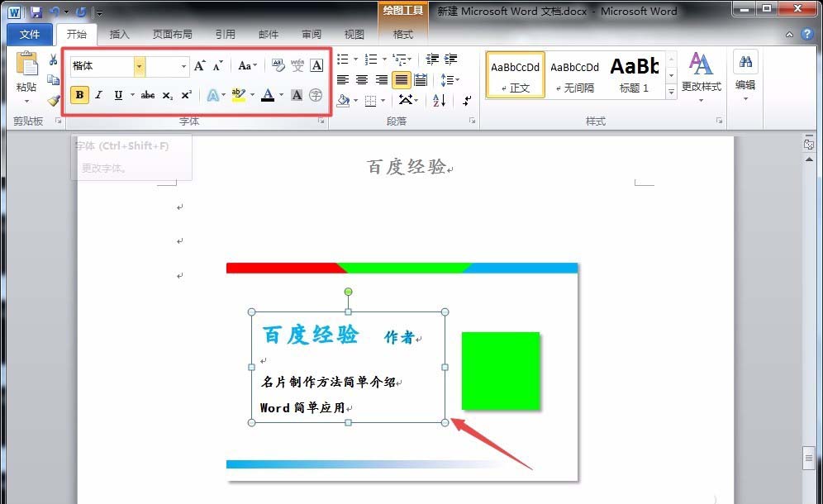Minimize the ribbon caret button
This screenshot has height=504, width=823.
pos(789,35)
